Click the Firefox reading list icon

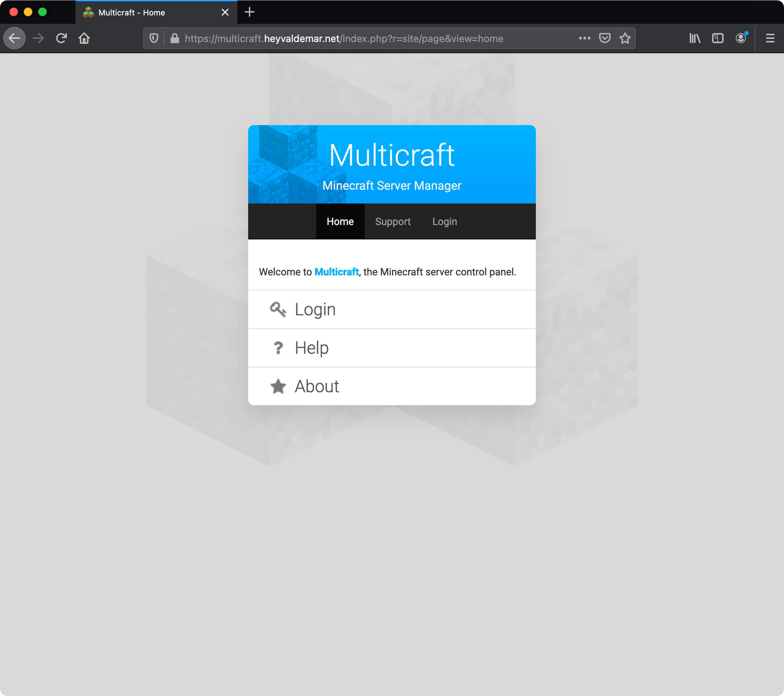694,38
